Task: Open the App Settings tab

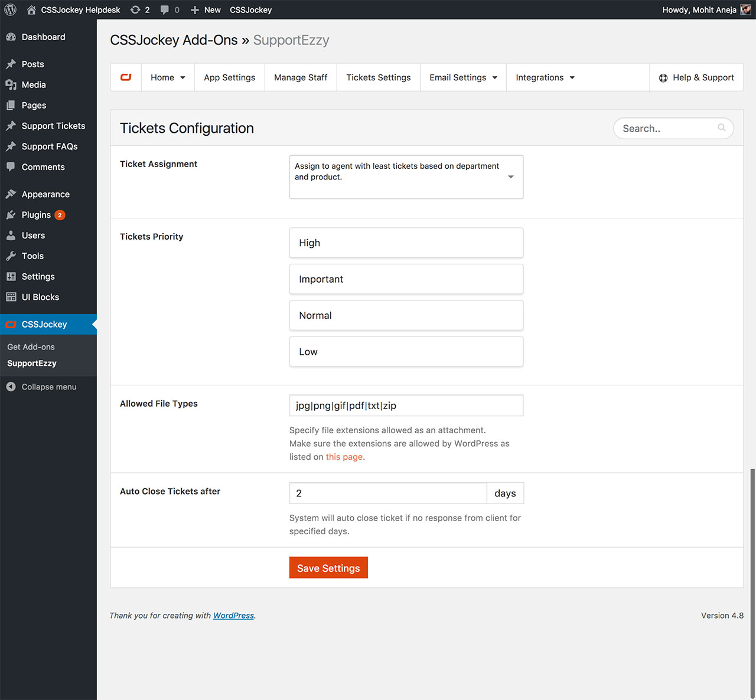Action: pyautogui.click(x=230, y=77)
